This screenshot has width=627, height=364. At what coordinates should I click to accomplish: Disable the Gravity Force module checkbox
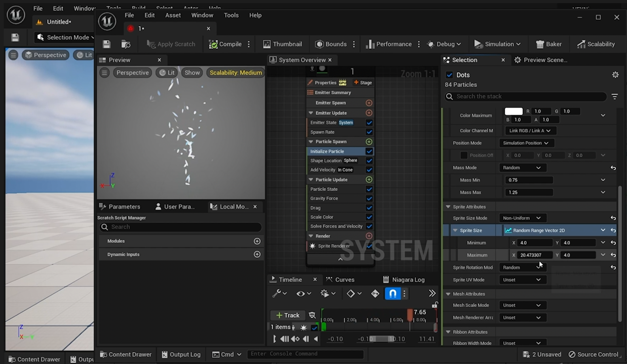369,198
